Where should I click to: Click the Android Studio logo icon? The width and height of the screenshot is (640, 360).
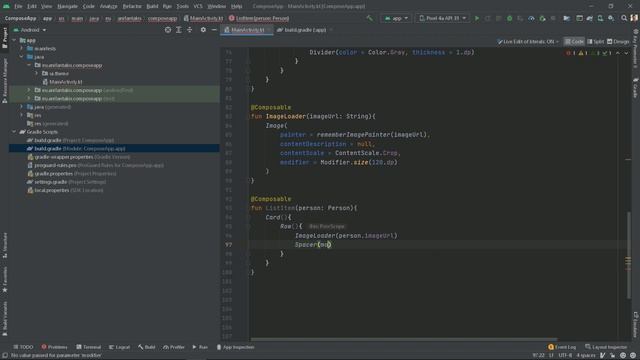click(6, 6)
